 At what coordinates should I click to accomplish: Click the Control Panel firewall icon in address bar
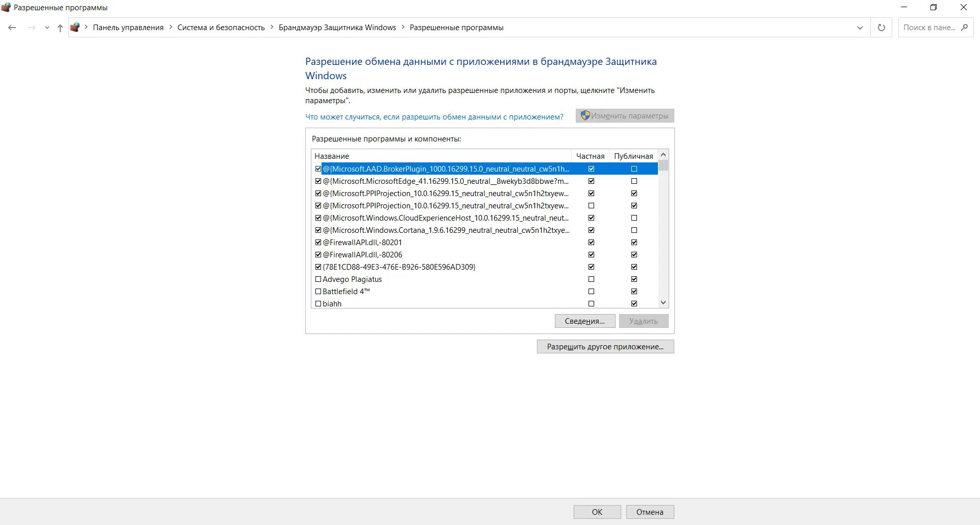[75, 28]
